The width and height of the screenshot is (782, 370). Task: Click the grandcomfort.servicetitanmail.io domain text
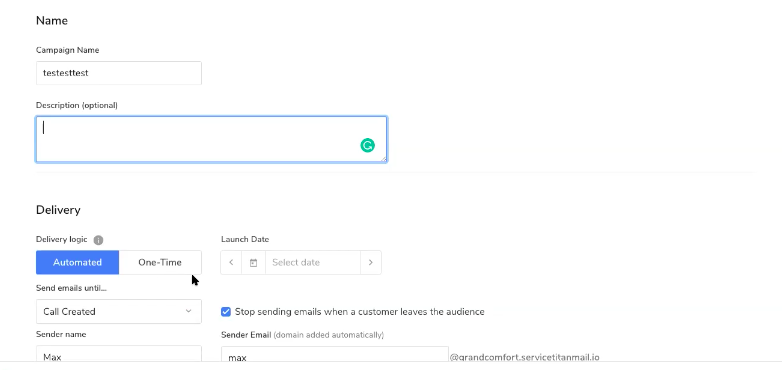[x=525, y=357]
